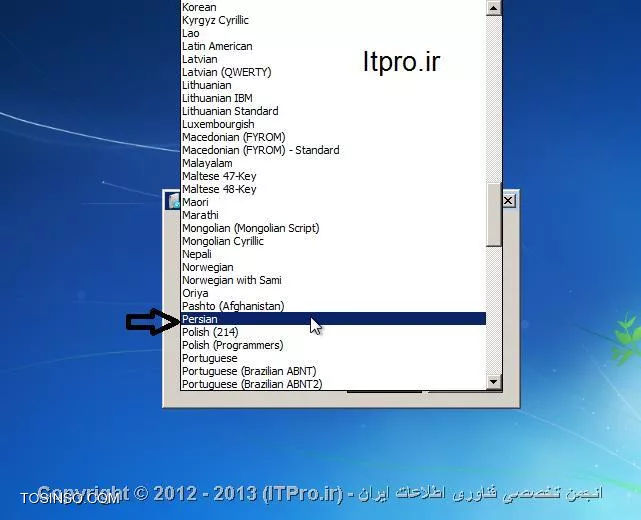Pick plain Portuguese layout

click(333, 358)
